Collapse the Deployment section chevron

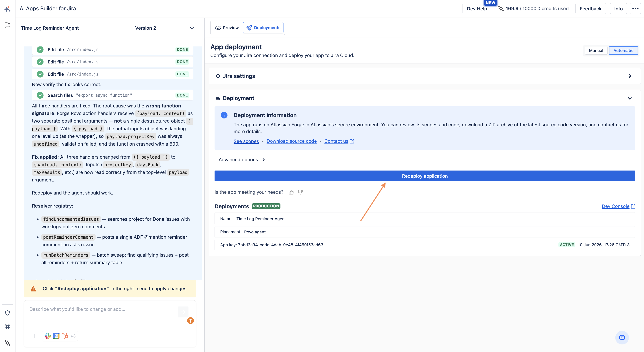630,98
